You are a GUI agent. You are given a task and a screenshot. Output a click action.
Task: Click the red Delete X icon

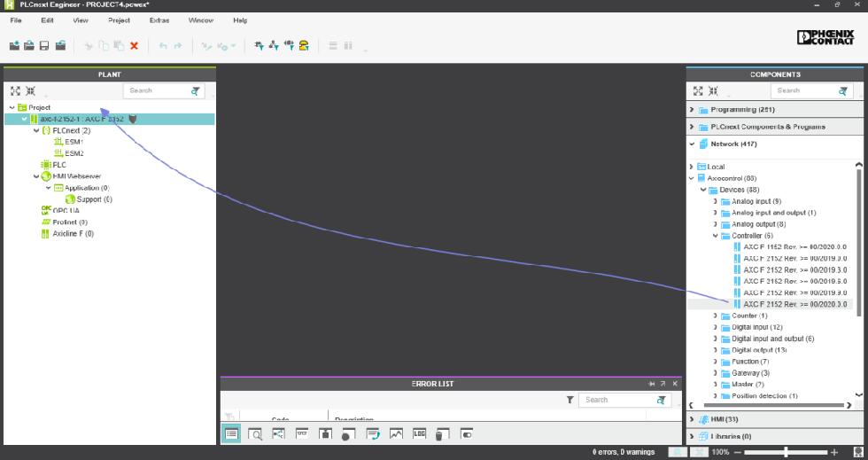pos(134,46)
